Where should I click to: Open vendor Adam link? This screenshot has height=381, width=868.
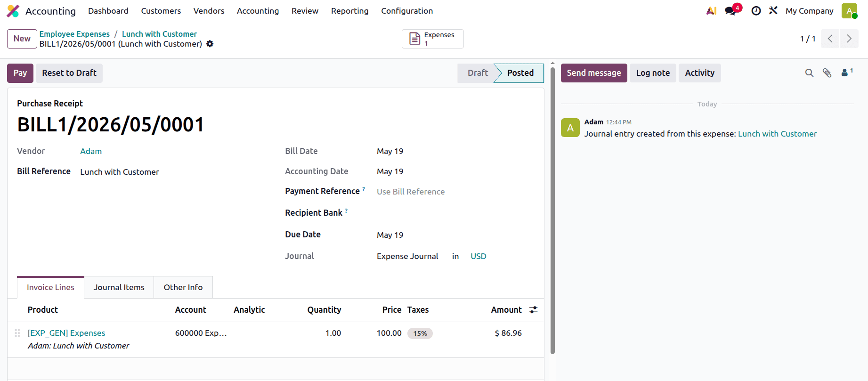[x=91, y=151]
